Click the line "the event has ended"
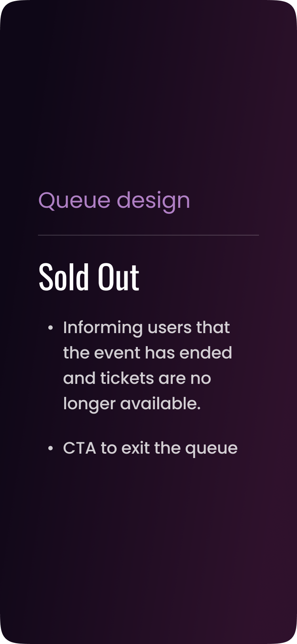Screen dimensions: 297x644 pos(147,353)
